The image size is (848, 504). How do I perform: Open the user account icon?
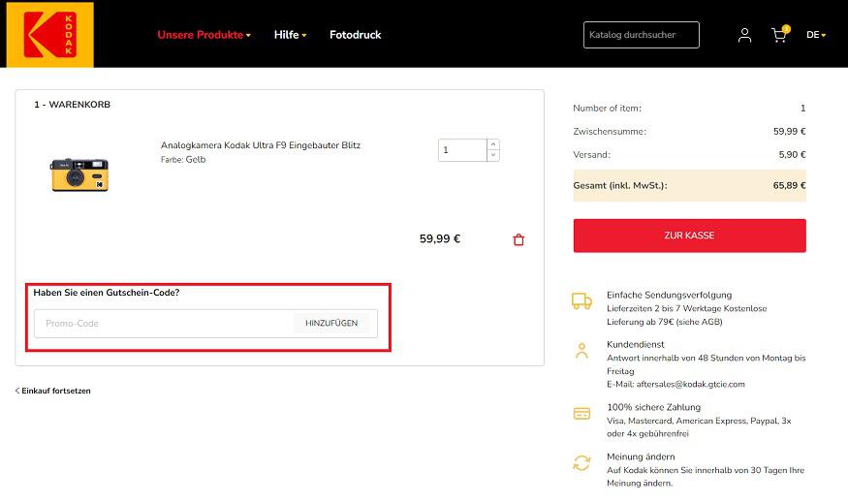[744, 35]
